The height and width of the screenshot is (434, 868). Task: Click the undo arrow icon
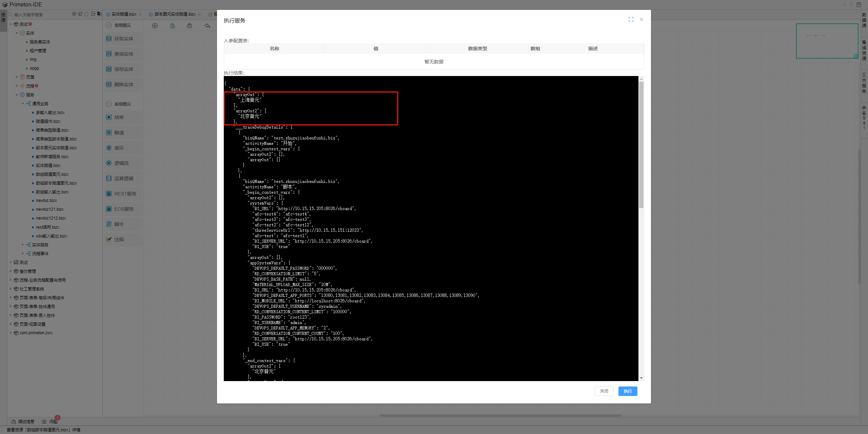click(207, 26)
